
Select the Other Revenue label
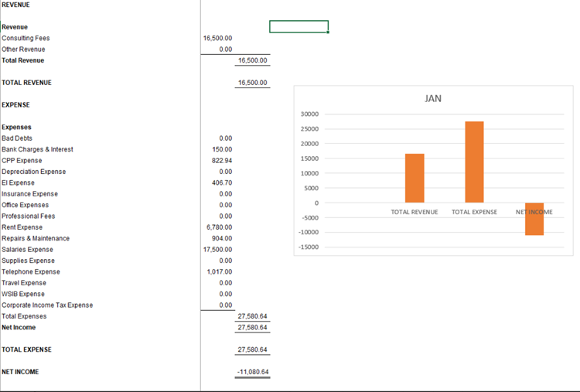coord(23,49)
